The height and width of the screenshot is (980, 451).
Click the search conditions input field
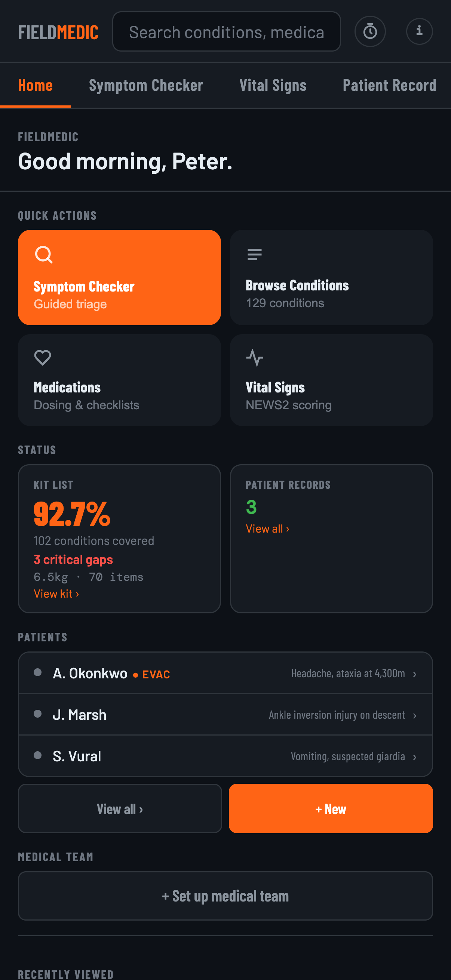point(227,31)
